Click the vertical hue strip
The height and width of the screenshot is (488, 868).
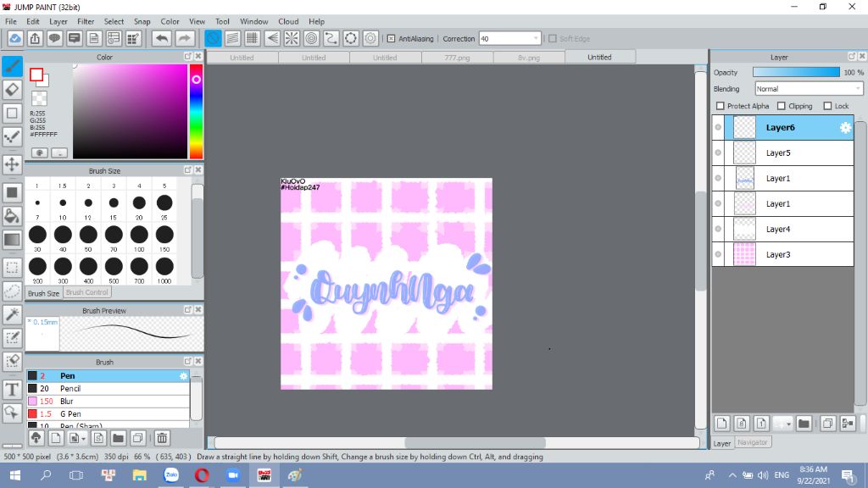click(196, 112)
